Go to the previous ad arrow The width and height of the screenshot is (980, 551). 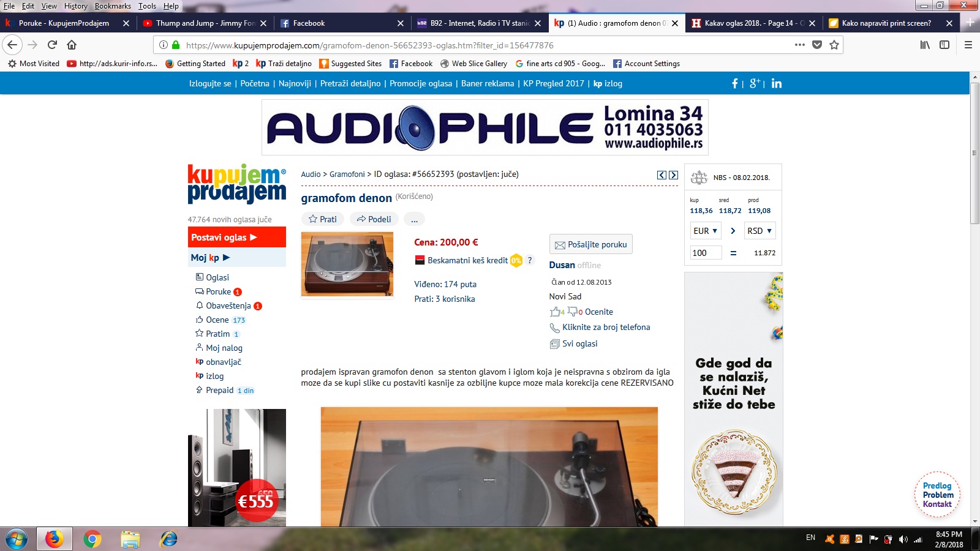coord(661,175)
